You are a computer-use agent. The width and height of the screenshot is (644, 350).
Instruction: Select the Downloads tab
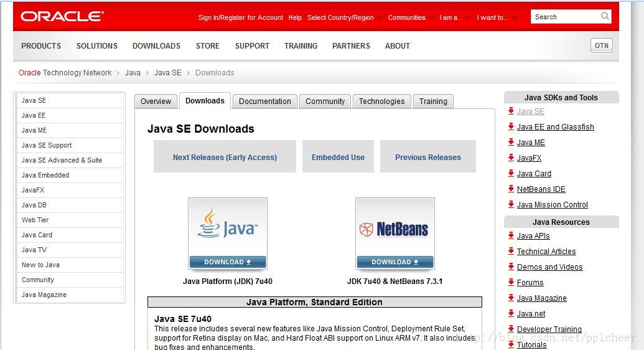click(x=205, y=101)
